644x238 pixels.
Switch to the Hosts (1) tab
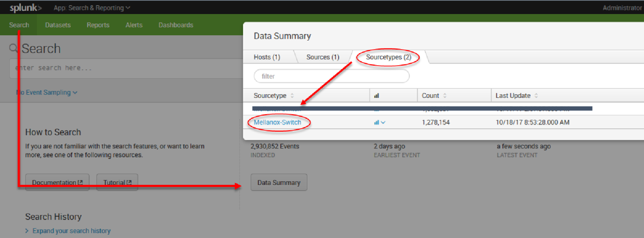point(267,57)
